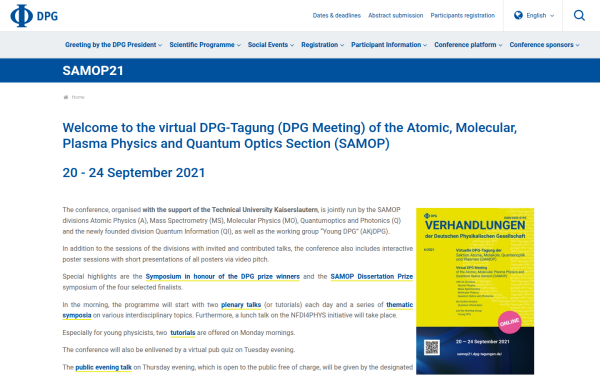Click the Welcome to the virtual DPG-Tagung heading

coord(290,135)
